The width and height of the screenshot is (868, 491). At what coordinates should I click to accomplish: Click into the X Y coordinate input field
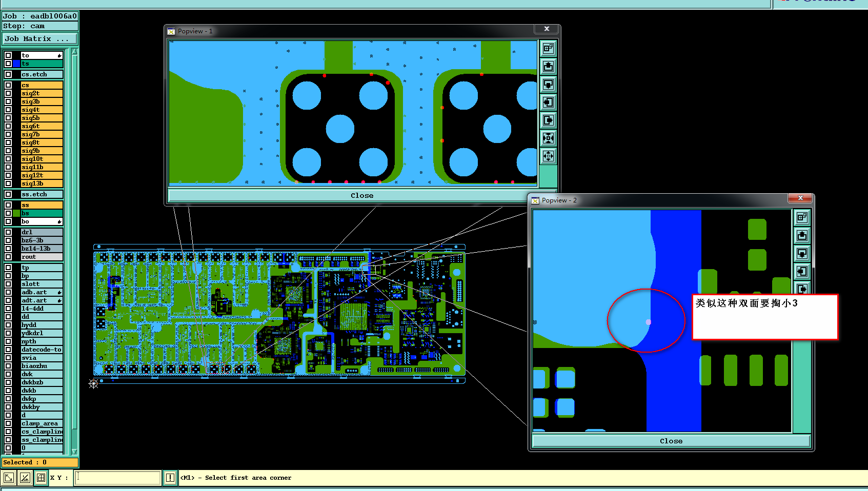(118, 478)
